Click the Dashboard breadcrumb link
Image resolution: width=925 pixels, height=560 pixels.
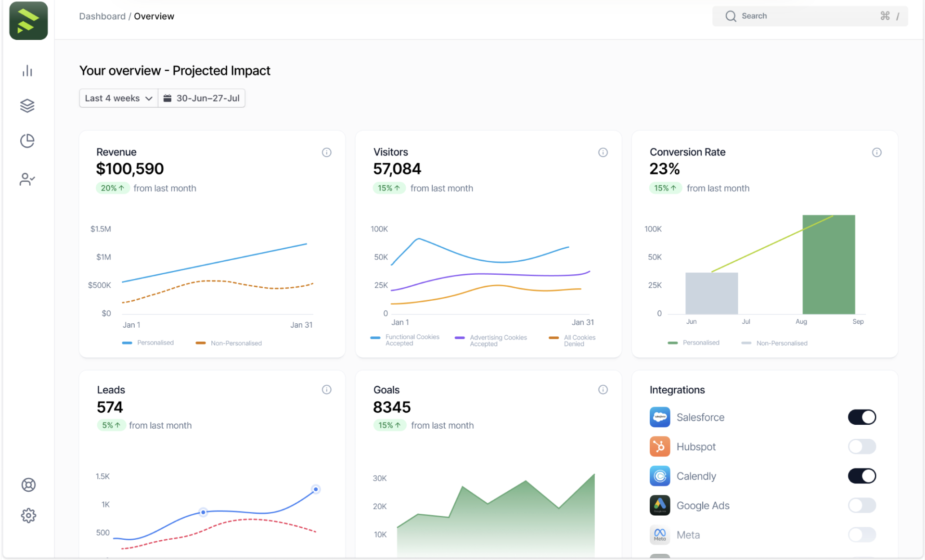tap(102, 16)
